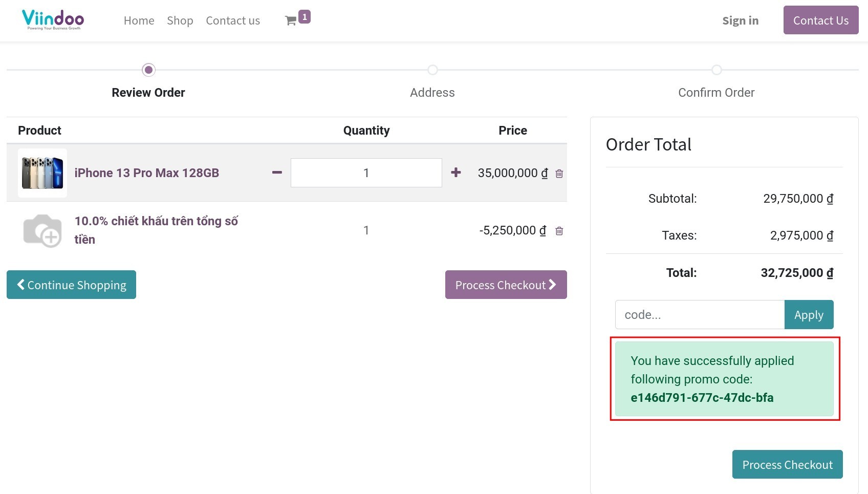Delete iPhone 13 Pro Max from cart
Viewport: 868px width, 494px height.
tap(559, 174)
